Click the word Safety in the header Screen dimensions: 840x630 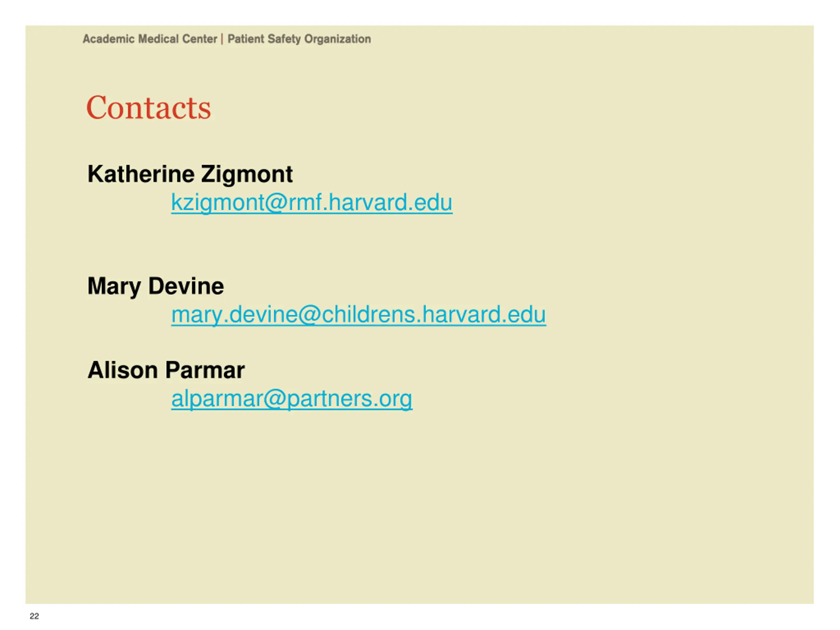284,39
